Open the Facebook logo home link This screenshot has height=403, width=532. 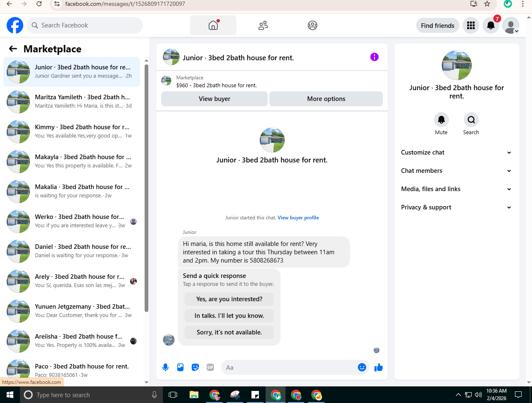(x=15, y=25)
